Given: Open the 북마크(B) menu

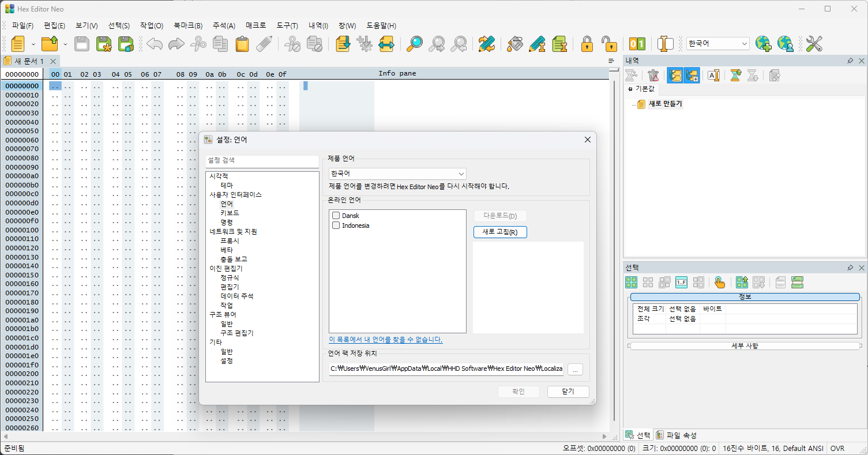Looking at the screenshot, I should click(x=188, y=26).
